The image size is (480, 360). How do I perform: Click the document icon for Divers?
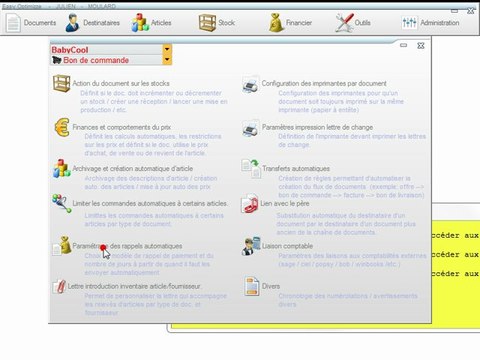(x=252, y=286)
